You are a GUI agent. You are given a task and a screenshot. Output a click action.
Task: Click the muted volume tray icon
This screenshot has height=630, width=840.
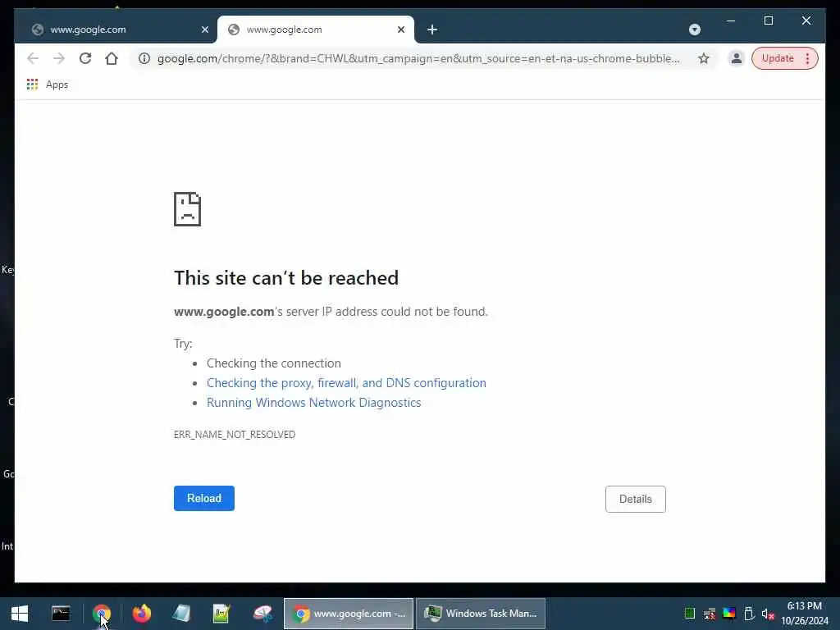point(768,614)
